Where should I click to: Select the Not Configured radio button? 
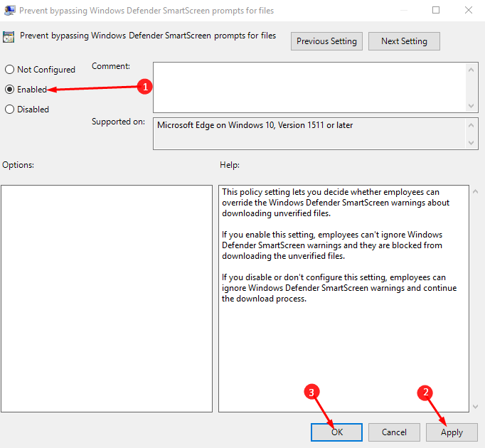[10, 70]
